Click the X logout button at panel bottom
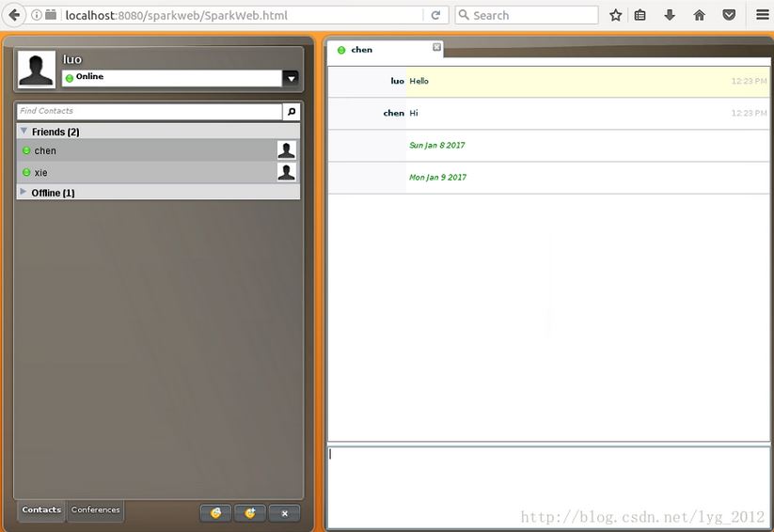This screenshot has width=774, height=532. [284, 512]
